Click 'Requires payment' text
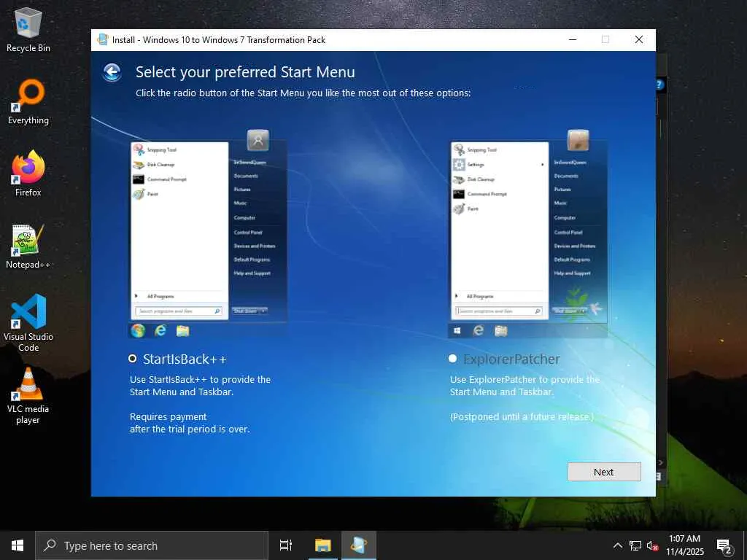The height and width of the screenshot is (560, 747). coord(169,416)
